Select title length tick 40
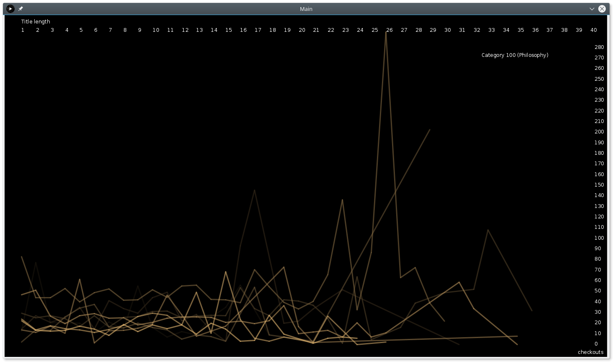This screenshot has height=364, width=615. (593, 30)
